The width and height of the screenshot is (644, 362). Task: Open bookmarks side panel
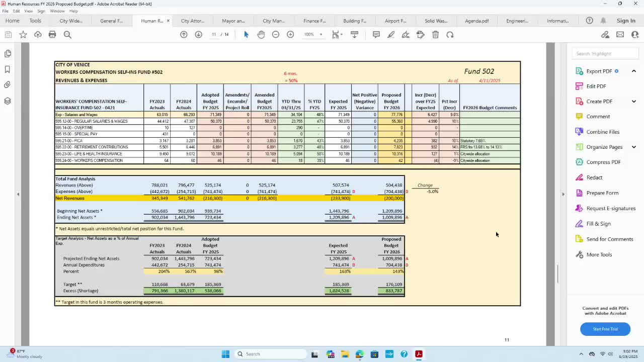coord(8,69)
